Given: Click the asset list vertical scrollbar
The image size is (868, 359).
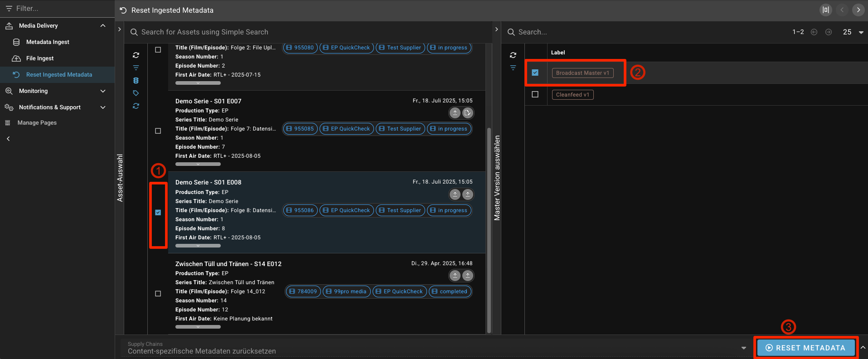Looking at the screenshot, I should click(x=489, y=227).
